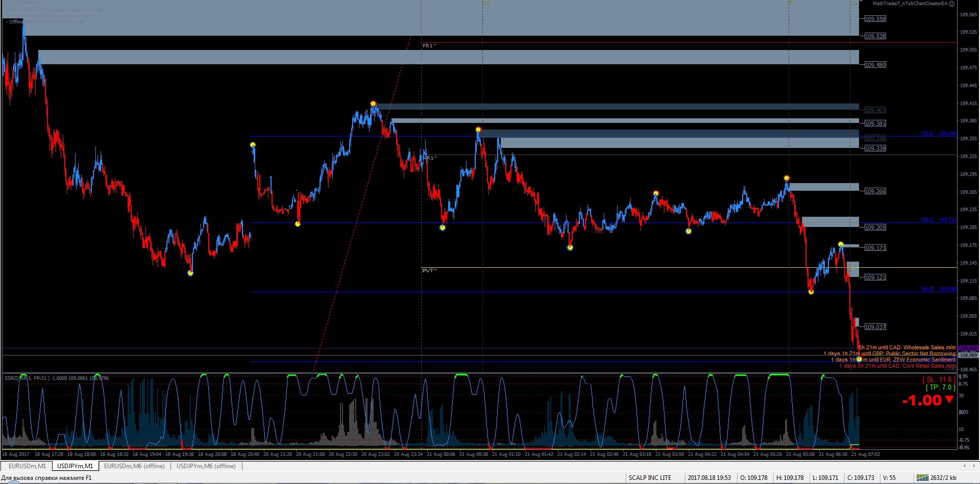
Task: Click the 2632/2 kb traffic entry
Action: click(x=943, y=478)
